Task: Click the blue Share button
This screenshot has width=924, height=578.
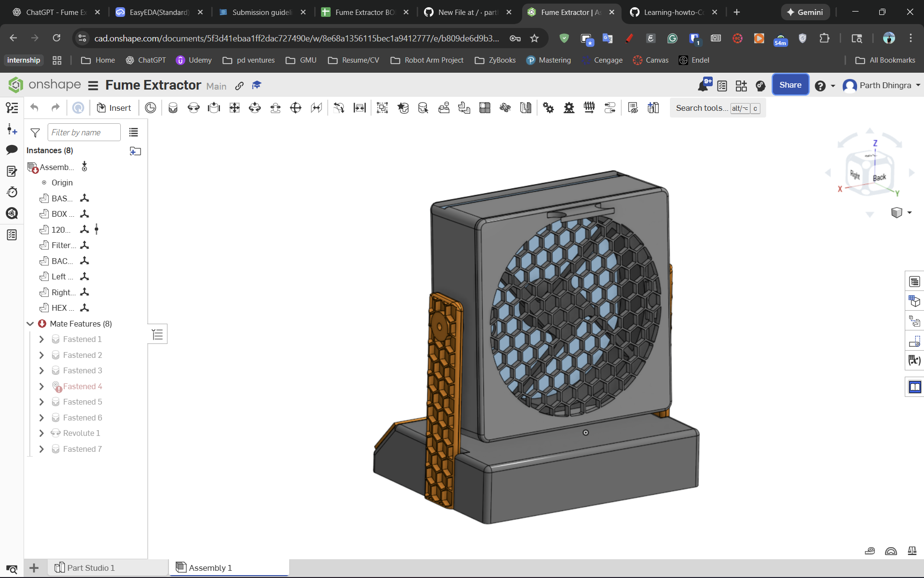Action: [790, 85]
